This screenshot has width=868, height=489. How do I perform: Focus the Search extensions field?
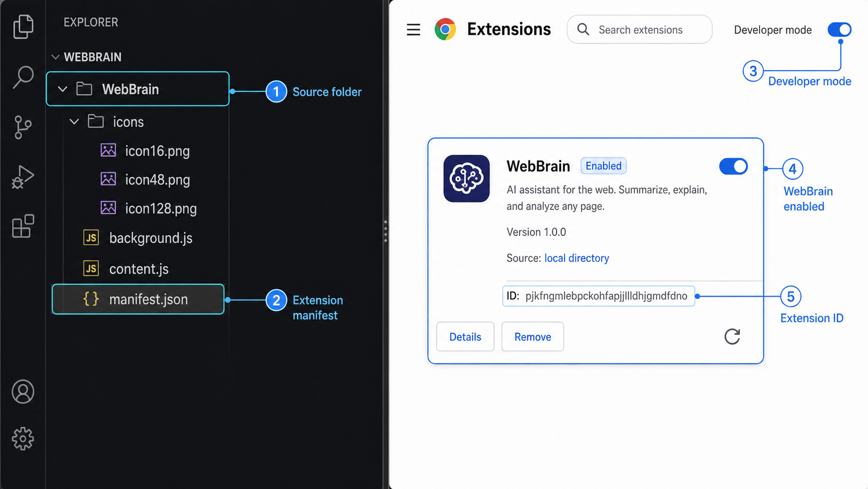pos(640,30)
